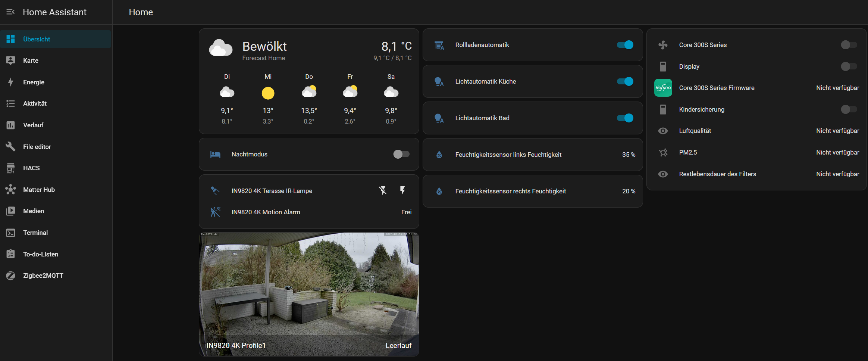
Task: Turn on IR-Lampe with flash icon
Action: point(402,190)
